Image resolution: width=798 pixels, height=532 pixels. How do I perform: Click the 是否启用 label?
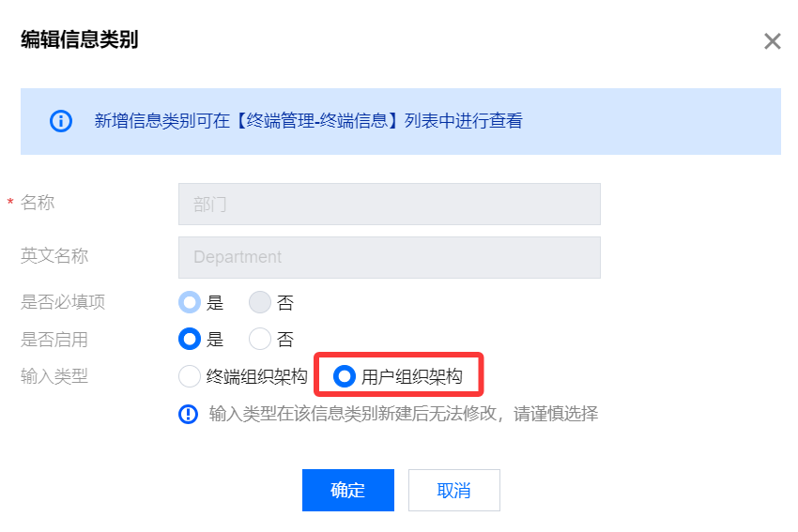pyautogui.click(x=54, y=340)
